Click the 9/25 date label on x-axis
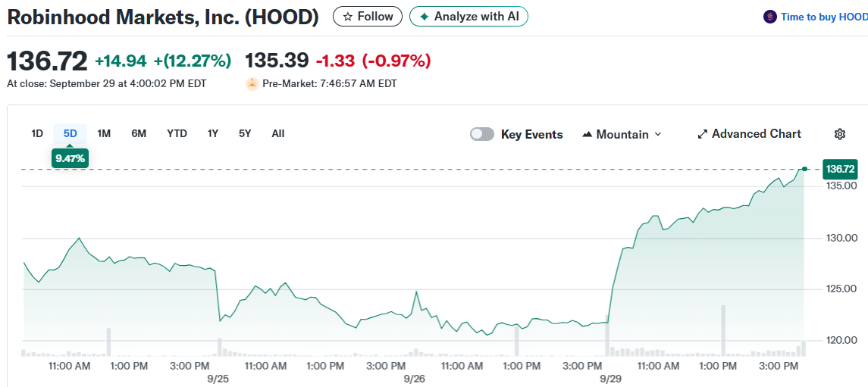868x387 pixels. [x=218, y=379]
